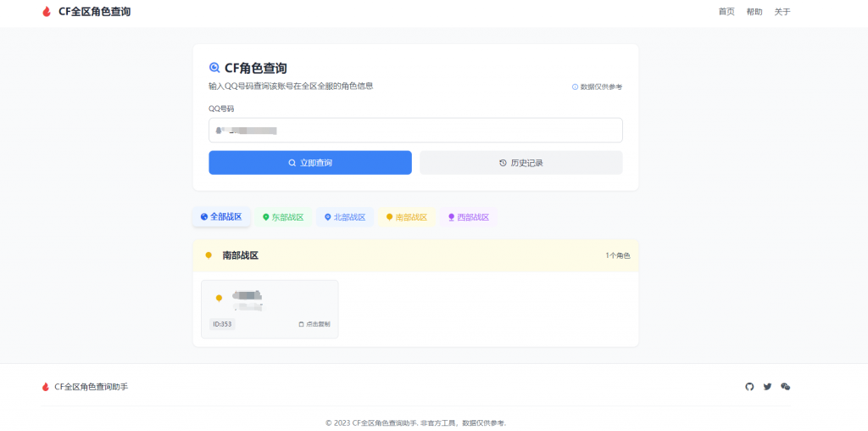Click the magnifier icon beside CF角色查询 heading
Image resolution: width=868 pixels, height=431 pixels.
(x=214, y=68)
